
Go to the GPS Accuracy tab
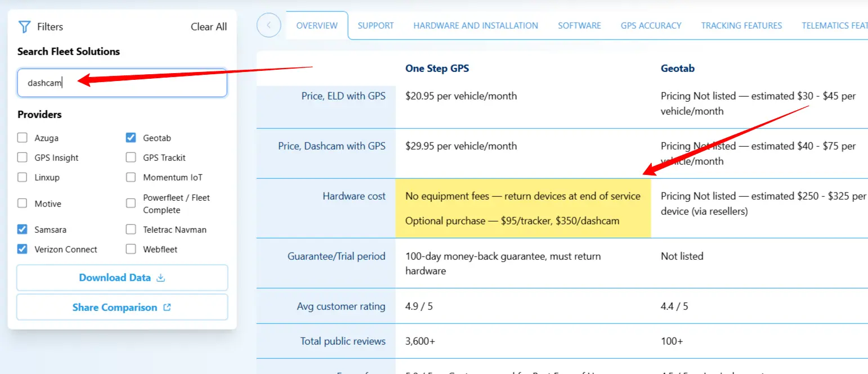tap(651, 25)
